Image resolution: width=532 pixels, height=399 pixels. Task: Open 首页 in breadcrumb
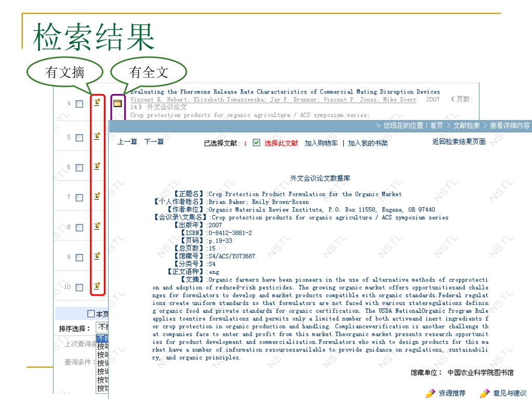(436, 126)
